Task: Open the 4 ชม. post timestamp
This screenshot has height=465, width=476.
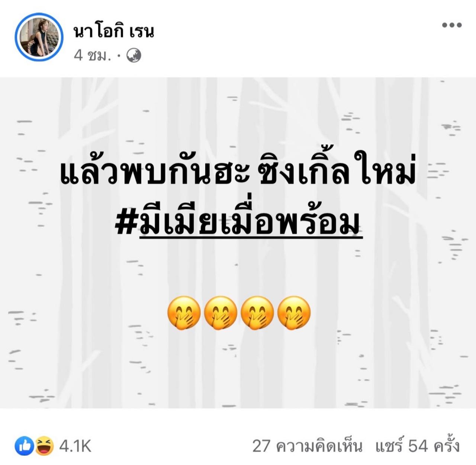Action: pyautogui.click(x=92, y=55)
